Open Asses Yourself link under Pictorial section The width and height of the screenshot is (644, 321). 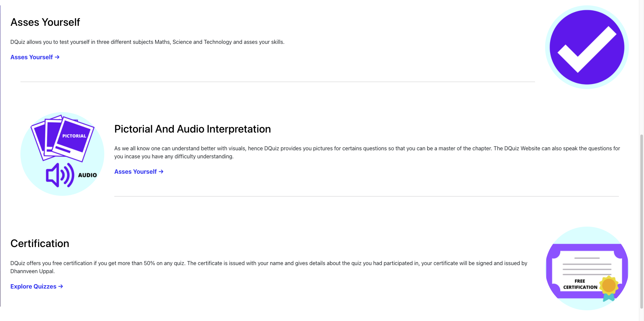point(135,172)
